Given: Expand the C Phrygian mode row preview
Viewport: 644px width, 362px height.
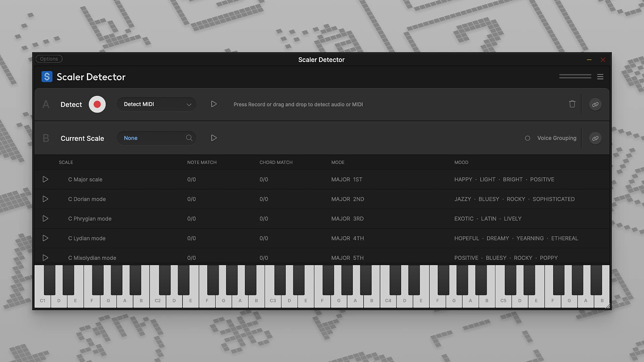Looking at the screenshot, I should click(x=46, y=219).
